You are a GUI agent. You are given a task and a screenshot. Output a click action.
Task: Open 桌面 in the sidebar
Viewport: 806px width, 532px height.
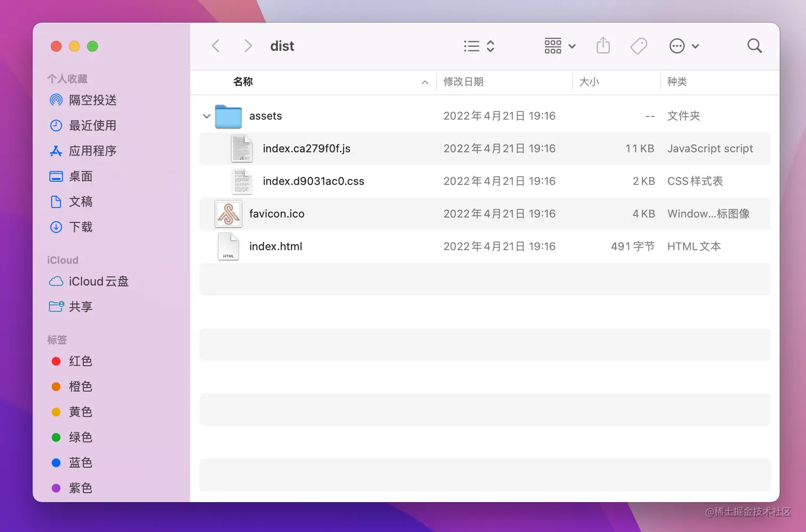click(80, 176)
